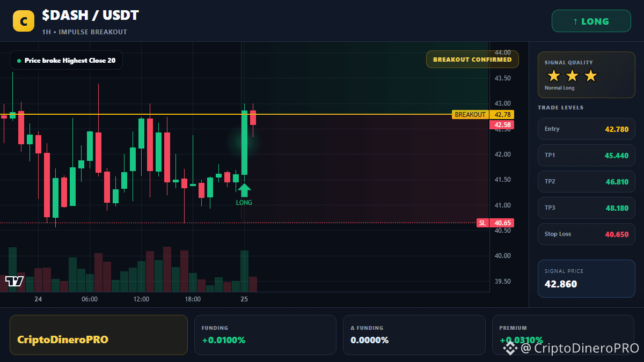
Task: Click the 44.00 price axis label
Action: pos(503,53)
